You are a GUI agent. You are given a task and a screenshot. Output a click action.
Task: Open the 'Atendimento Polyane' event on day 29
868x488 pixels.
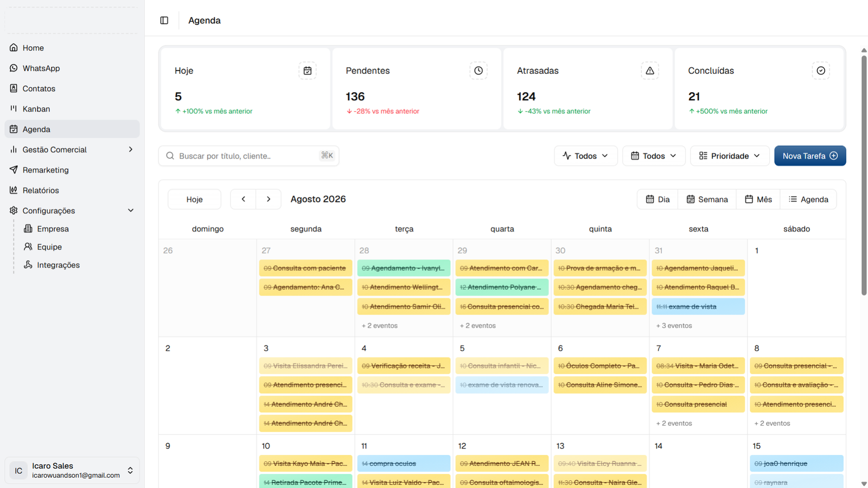[502, 287]
